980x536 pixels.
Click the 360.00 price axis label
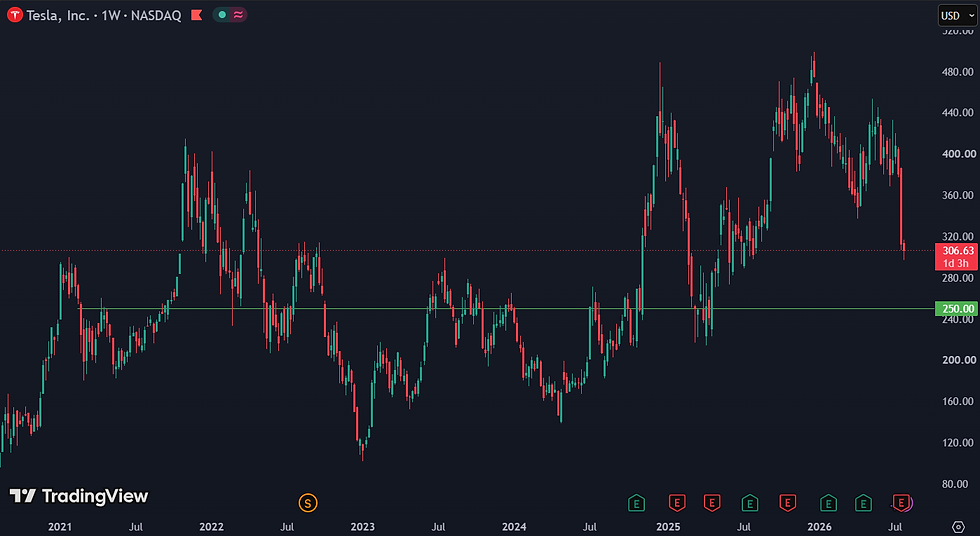click(958, 195)
